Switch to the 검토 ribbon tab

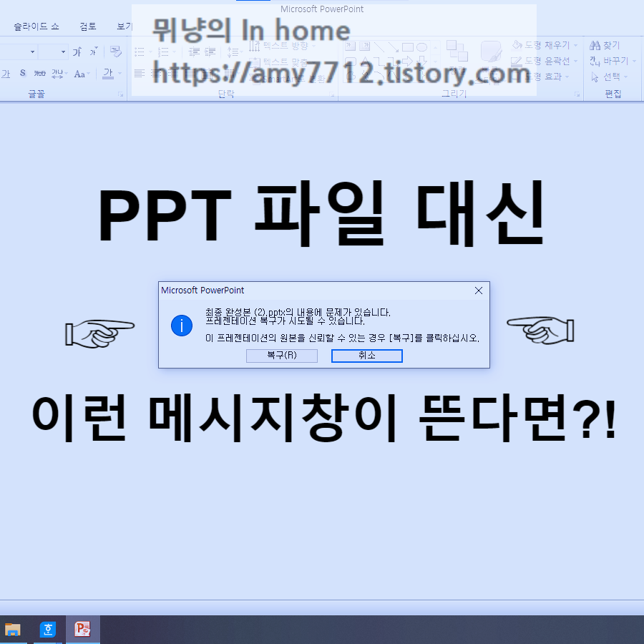(x=88, y=26)
